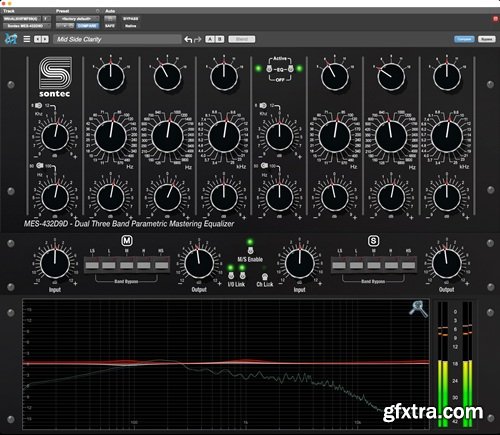Click the blue button in plugin toolbar
This screenshot has width=500, height=435.
[464, 39]
